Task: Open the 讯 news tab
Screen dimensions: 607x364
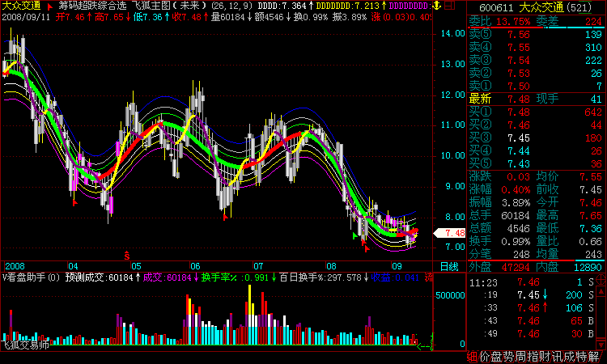Action: [557, 357]
